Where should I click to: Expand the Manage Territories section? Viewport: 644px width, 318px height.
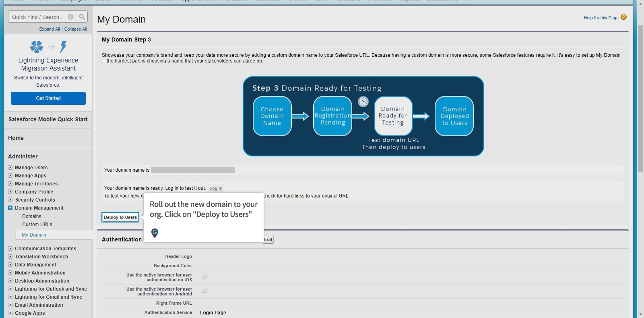[10, 183]
